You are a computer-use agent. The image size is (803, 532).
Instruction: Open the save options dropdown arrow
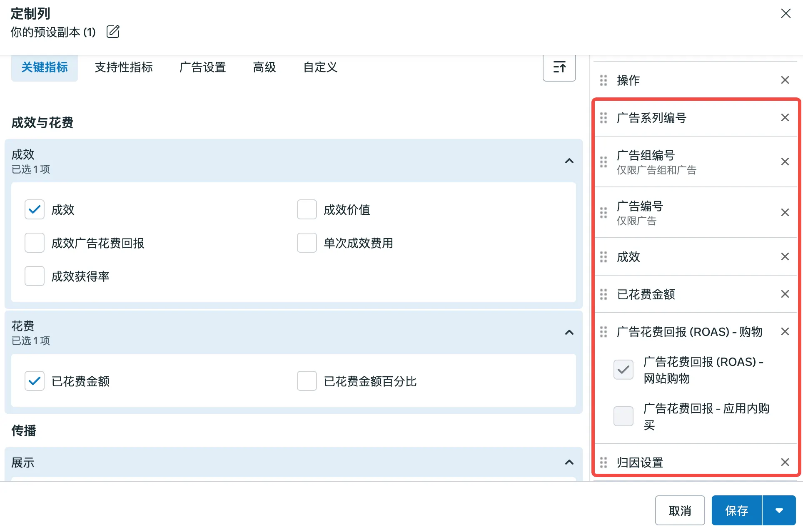(x=779, y=510)
